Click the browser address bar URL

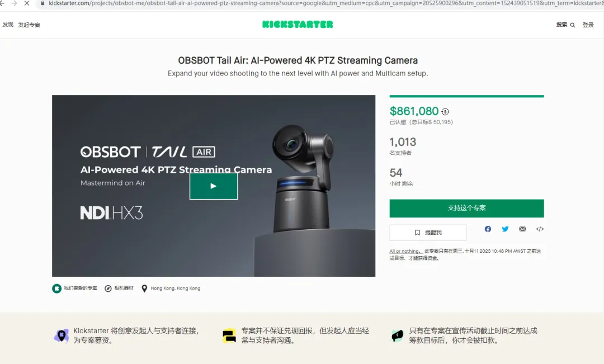click(x=324, y=3)
